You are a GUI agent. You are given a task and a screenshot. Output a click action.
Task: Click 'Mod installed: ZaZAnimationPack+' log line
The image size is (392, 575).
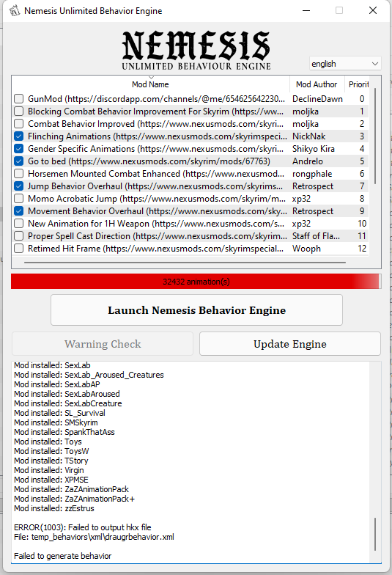point(75,499)
